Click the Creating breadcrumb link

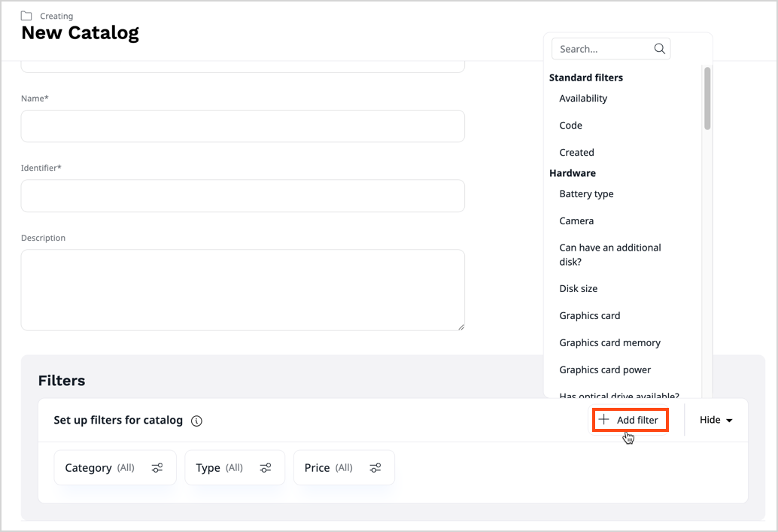(56, 15)
